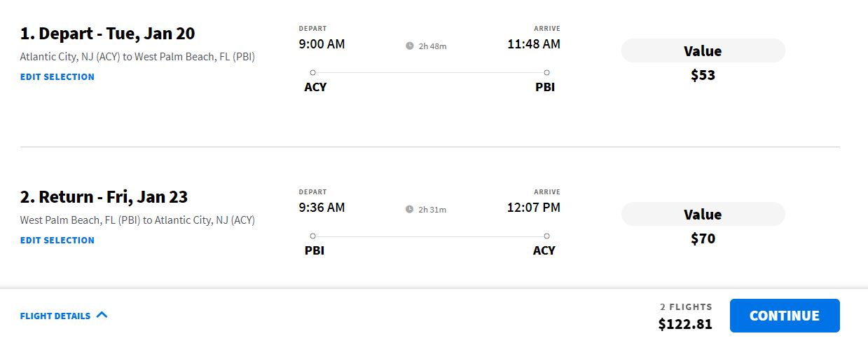
Task: Click the "1. Depart - Tue, Jan 20" heading
Action: pyautogui.click(x=107, y=34)
